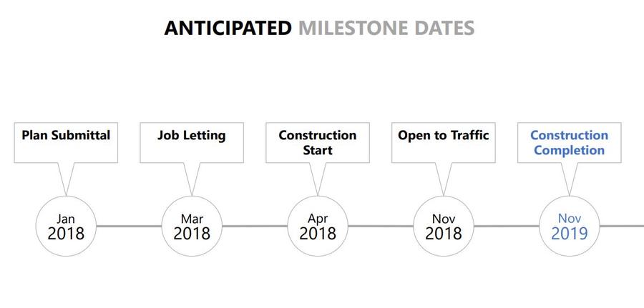This screenshot has height=308, width=644.
Task: Click the "Construction Start" callout label
Action: [318, 142]
